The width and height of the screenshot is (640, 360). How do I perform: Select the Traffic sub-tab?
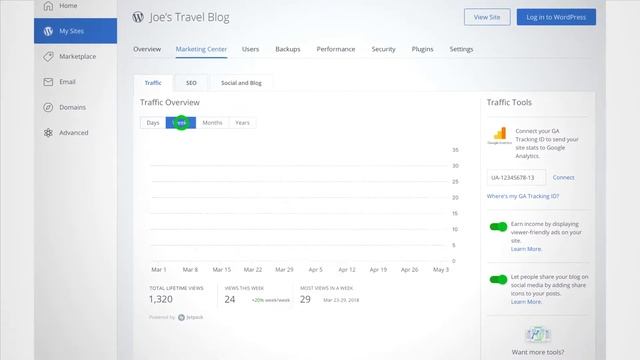(153, 83)
